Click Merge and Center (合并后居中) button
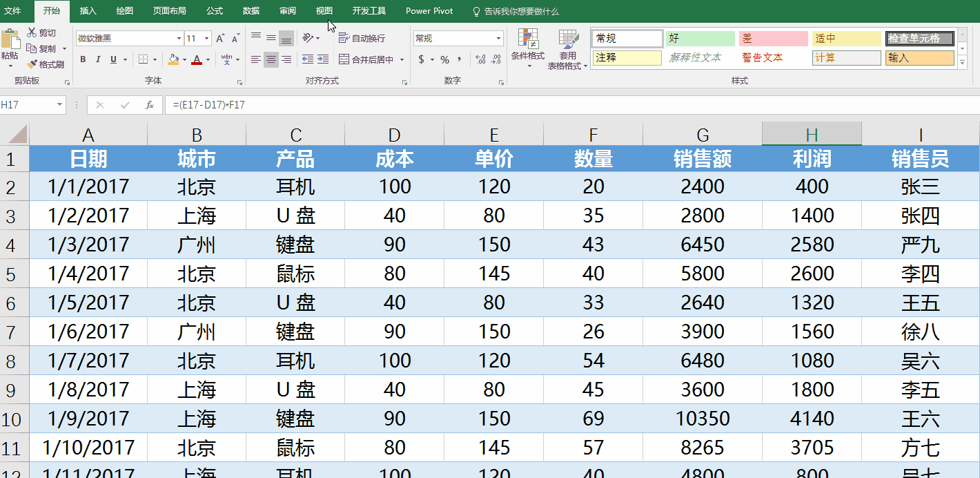Viewport: 980px width, 478px height. 366,59
